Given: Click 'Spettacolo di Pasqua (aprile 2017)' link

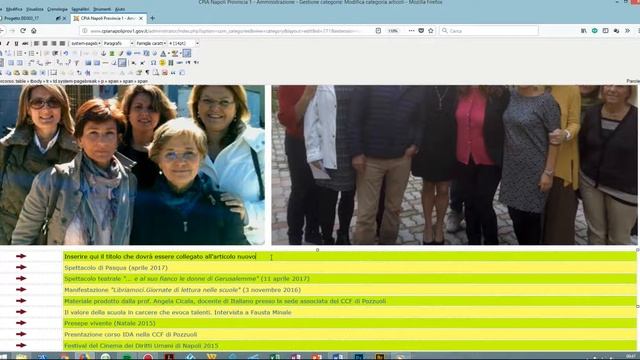Looking at the screenshot, I should pyautogui.click(x=116, y=268).
